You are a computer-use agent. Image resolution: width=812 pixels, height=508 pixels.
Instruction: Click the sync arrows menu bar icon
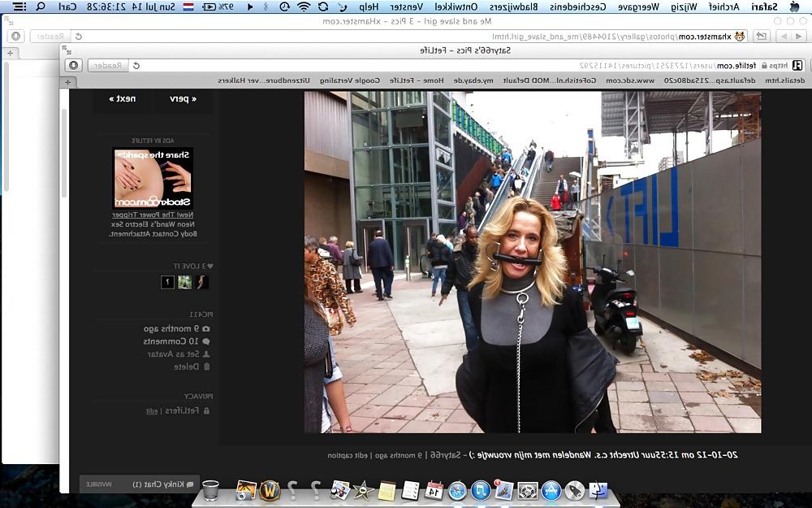323,7
